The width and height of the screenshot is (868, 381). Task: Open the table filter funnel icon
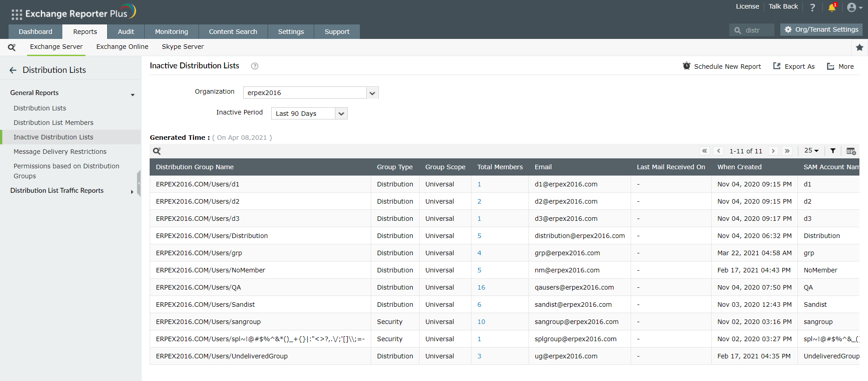(x=833, y=151)
